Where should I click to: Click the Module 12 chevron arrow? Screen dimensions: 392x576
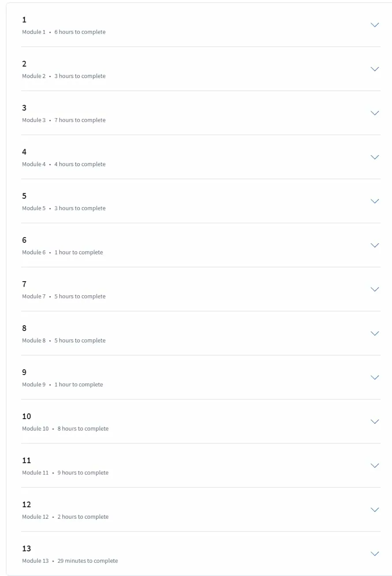[375, 510]
